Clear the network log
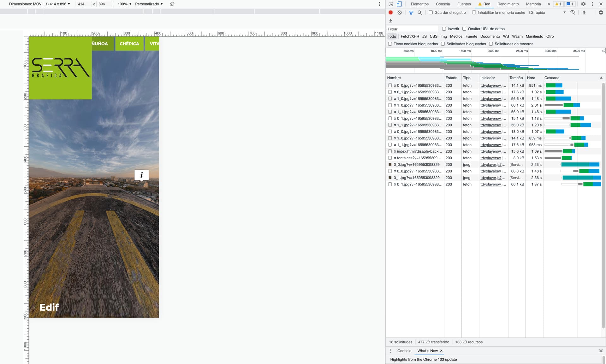 point(400,13)
